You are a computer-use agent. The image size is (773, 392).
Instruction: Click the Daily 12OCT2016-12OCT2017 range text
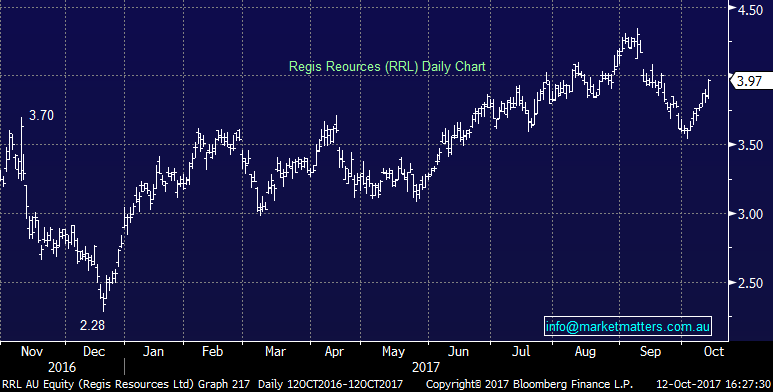pos(330,384)
